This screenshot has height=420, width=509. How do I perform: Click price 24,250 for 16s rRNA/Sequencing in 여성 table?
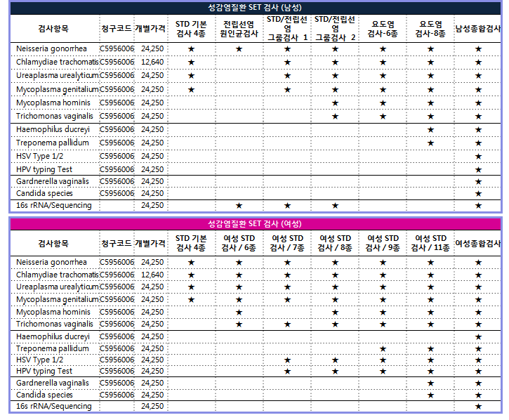pyautogui.click(x=152, y=406)
